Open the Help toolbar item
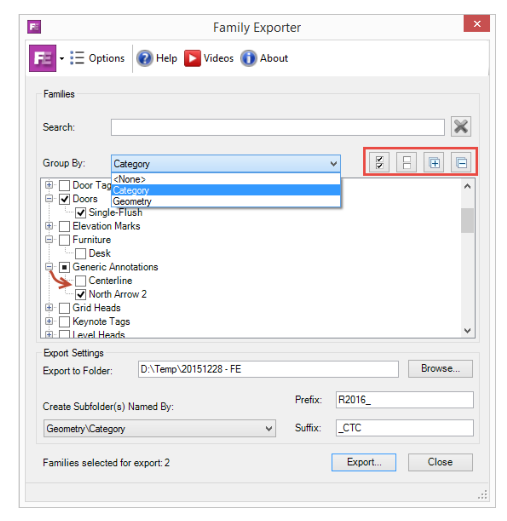Screen dimensions: 507x521 point(157,58)
